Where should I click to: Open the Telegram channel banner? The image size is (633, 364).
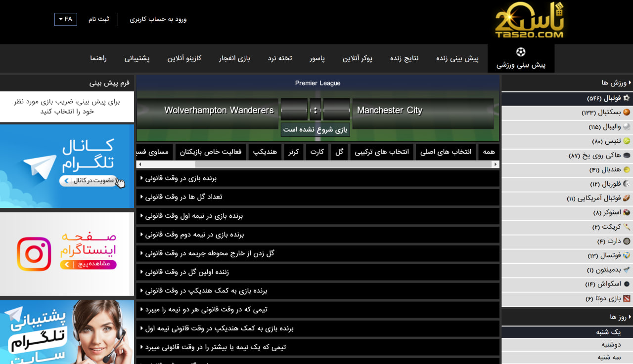(67, 166)
